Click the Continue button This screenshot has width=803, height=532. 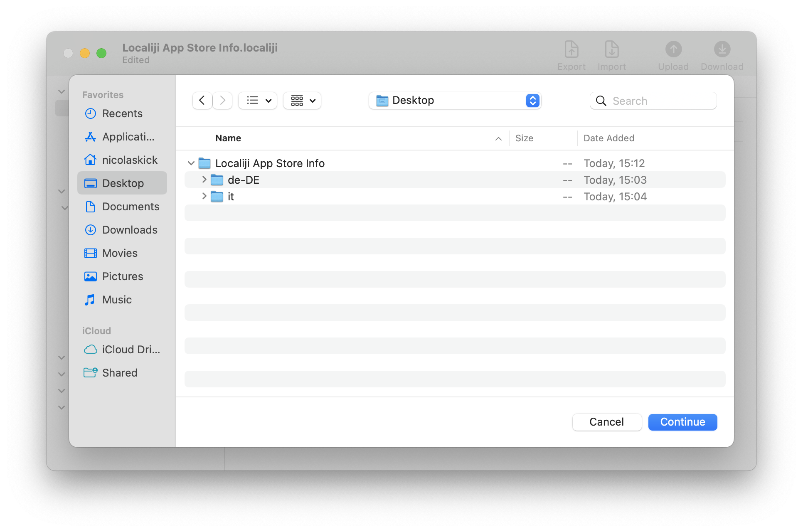coord(682,422)
